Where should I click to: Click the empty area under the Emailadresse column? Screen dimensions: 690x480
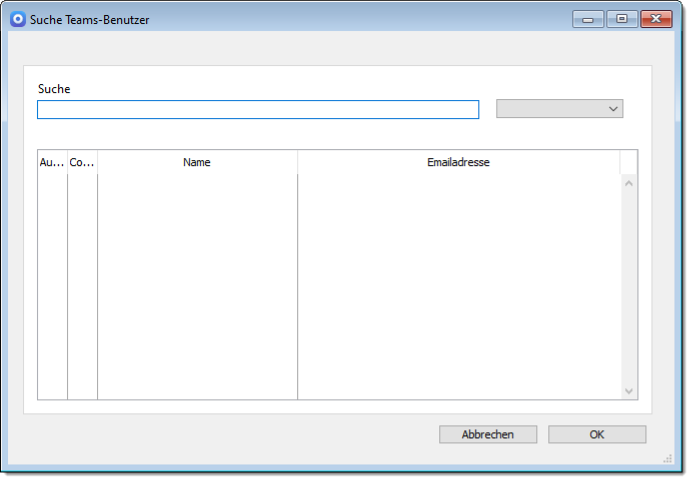[458, 285]
